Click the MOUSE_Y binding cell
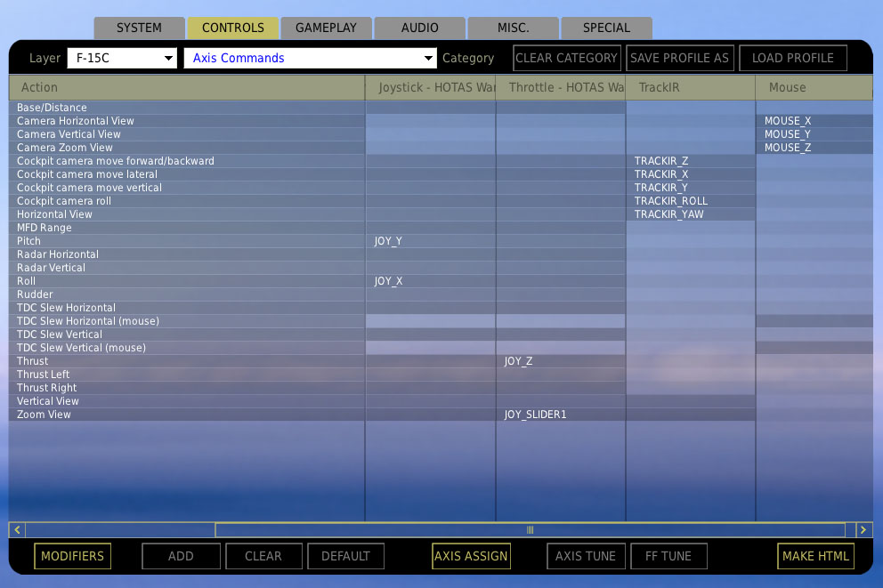The width and height of the screenshot is (883, 588). click(x=814, y=134)
